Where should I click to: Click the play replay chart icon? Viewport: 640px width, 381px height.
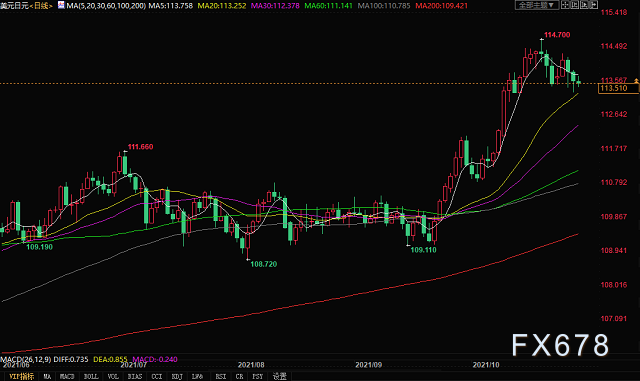pyautogui.click(x=584, y=5)
